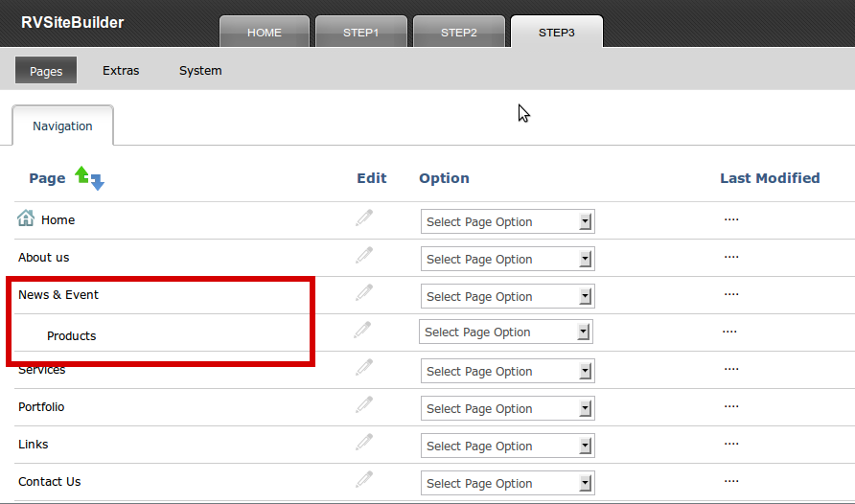
Task: Open Select Page Option dropdown for Services
Action: (508, 371)
